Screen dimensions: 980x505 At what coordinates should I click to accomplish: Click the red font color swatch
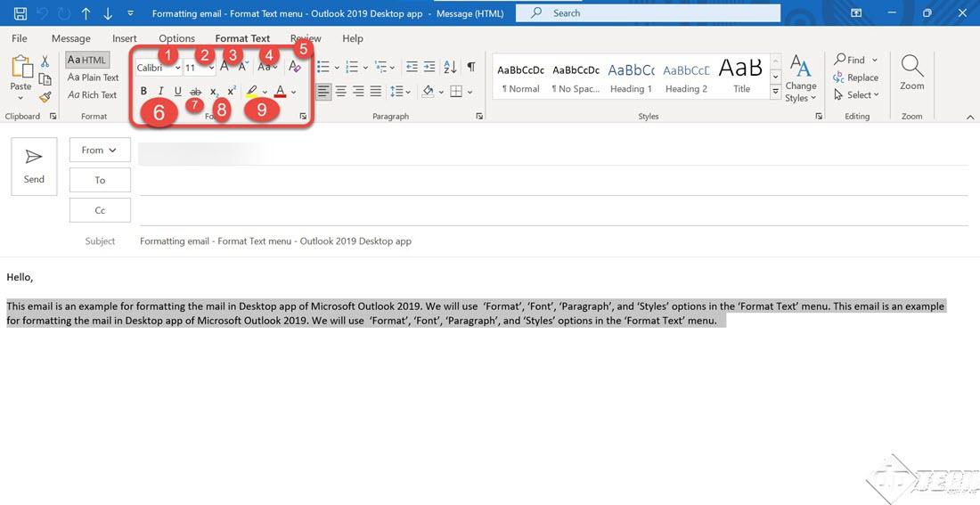coord(281,91)
